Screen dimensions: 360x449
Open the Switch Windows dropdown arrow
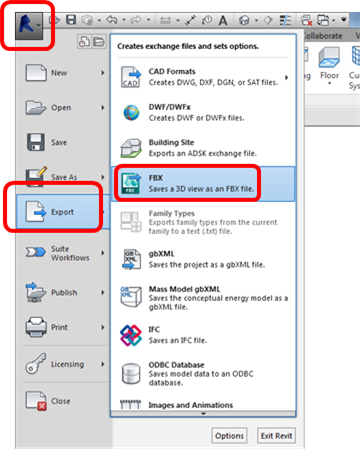pos(334,20)
